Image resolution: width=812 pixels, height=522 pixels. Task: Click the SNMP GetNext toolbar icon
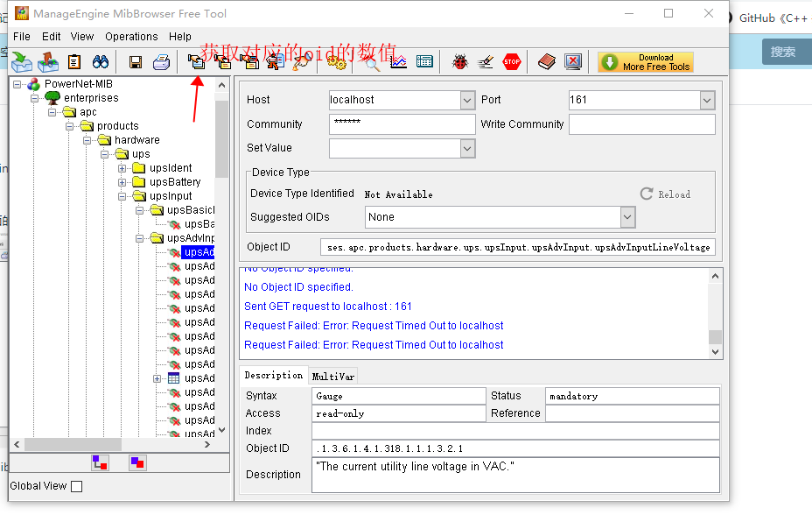[222, 62]
